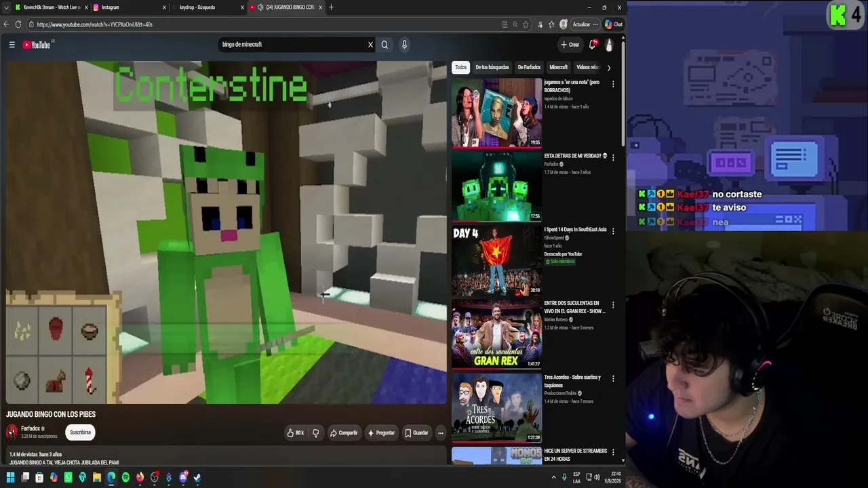
Task: Reload the page with the refresh icon
Action: [18, 24]
